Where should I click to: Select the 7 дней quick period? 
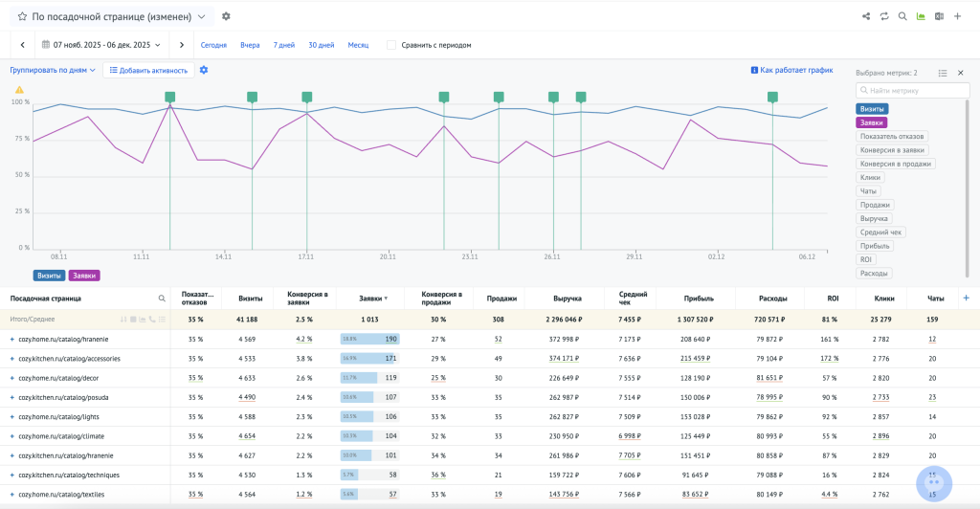pyautogui.click(x=284, y=45)
